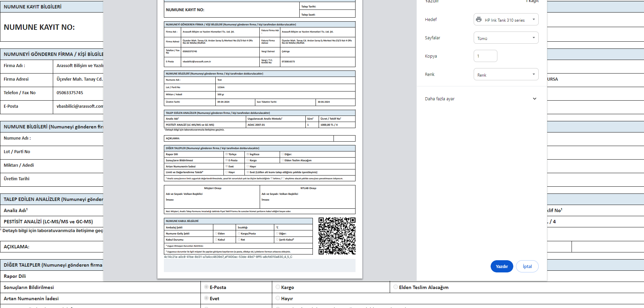Click Hedef label in print dialog
Image resolution: width=644 pixels, height=308 pixels.
(x=431, y=20)
